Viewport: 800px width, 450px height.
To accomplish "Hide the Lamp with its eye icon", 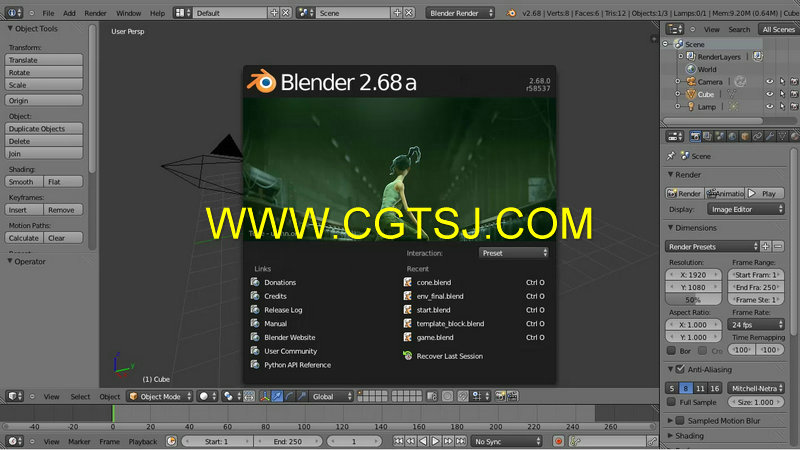I will (770, 107).
